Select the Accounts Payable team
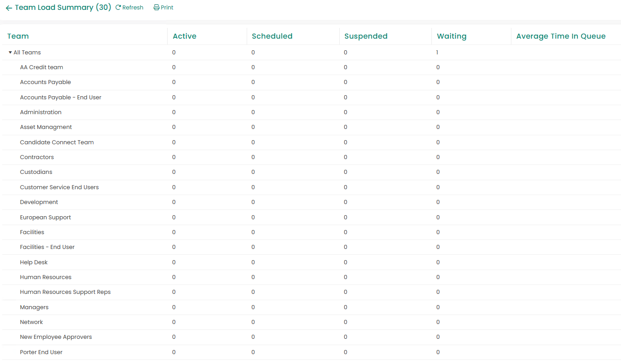 [45, 82]
